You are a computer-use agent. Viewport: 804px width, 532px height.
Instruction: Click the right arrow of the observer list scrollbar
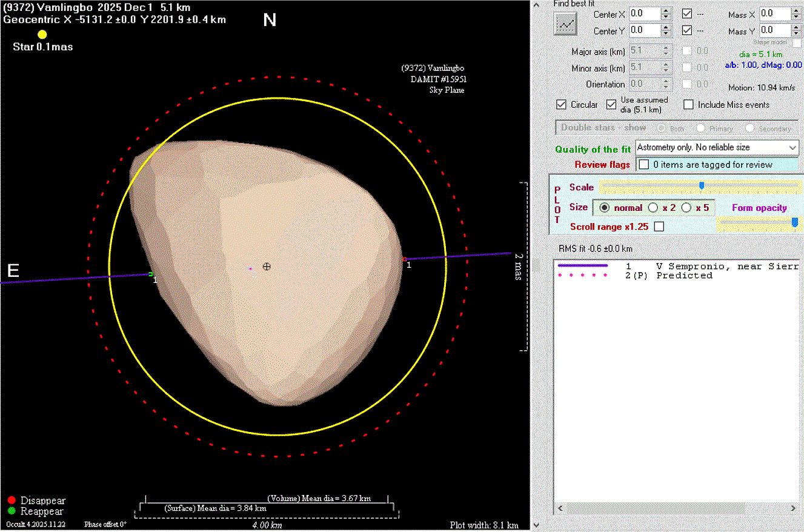793,508
